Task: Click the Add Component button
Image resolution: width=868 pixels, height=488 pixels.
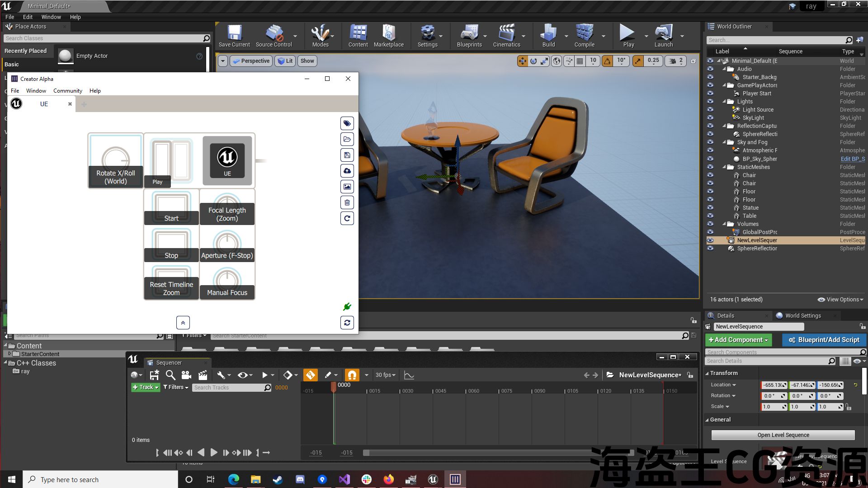Action: [738, 340]
